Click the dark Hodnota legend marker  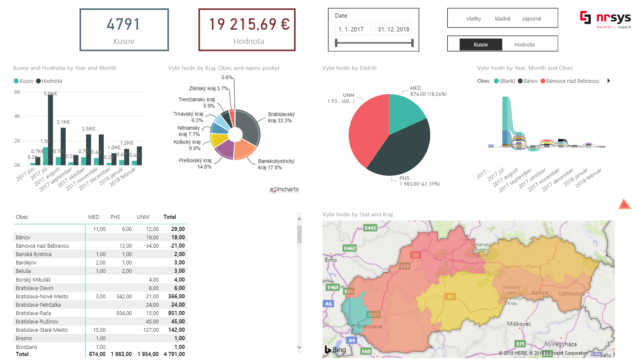38,81
